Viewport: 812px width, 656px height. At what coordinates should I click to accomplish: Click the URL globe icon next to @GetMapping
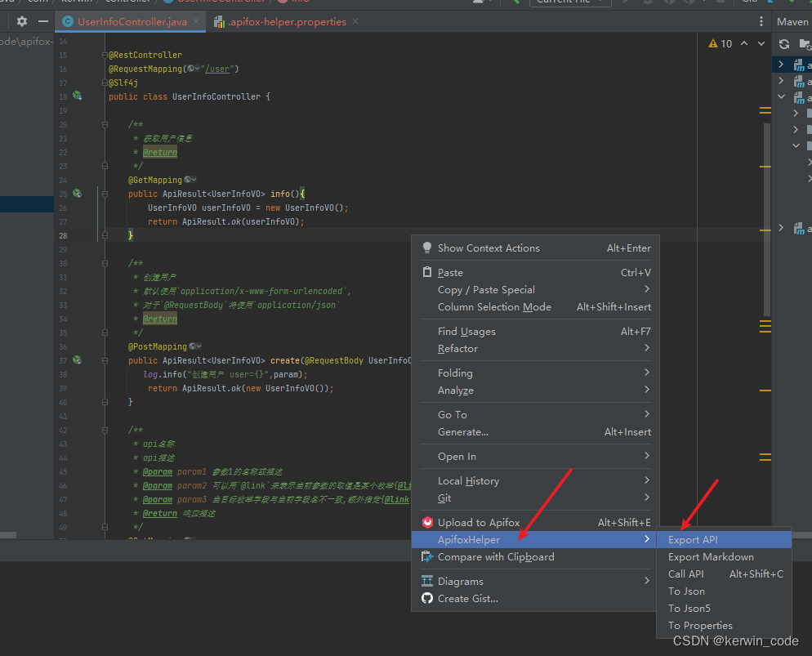(x=190, y=180)
